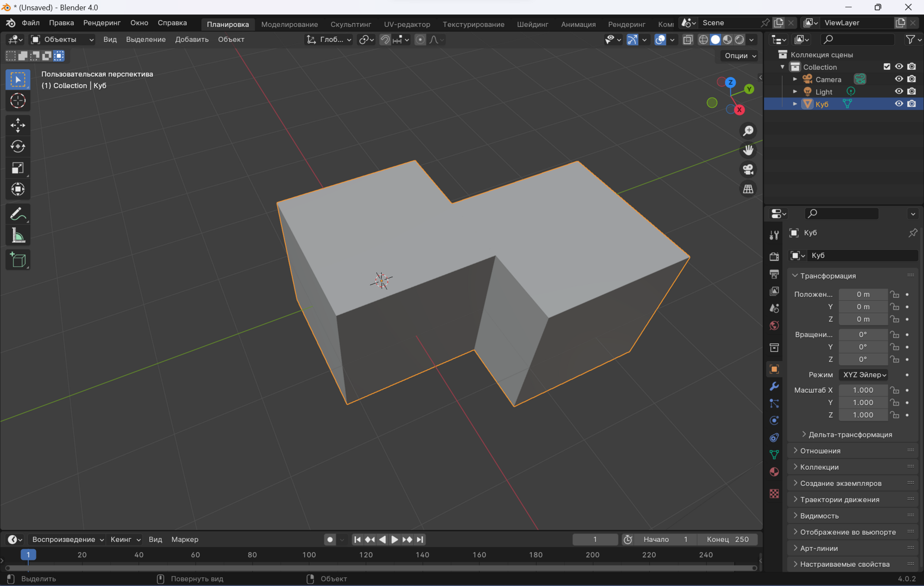
Task: Select the Box Select tool
Action: 18,79
